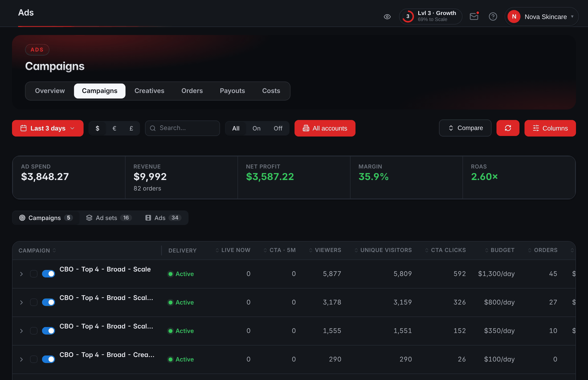The height and width of the screenshot is (380, 588).
Task: Click the All accounts button
Action: [325, 128]
